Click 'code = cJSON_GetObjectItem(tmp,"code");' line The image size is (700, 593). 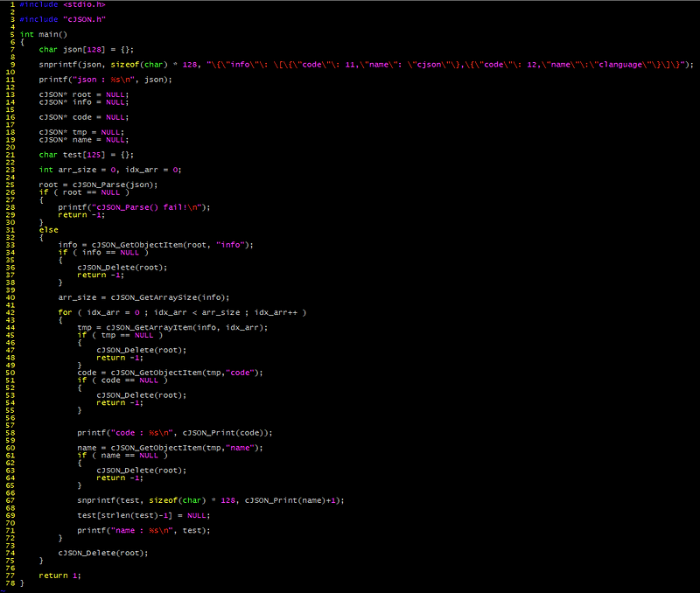pos(170,373)
